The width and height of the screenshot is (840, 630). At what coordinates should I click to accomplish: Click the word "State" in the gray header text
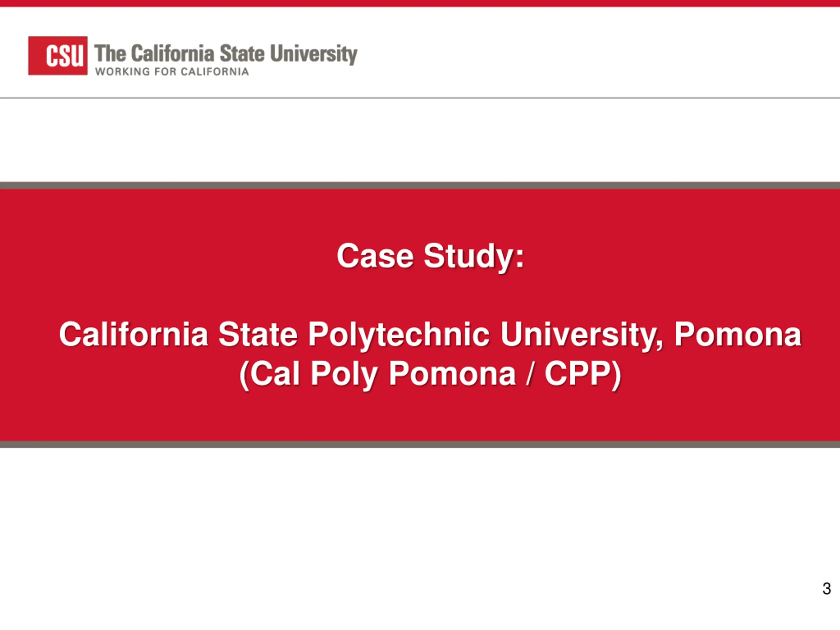point(242,53)
